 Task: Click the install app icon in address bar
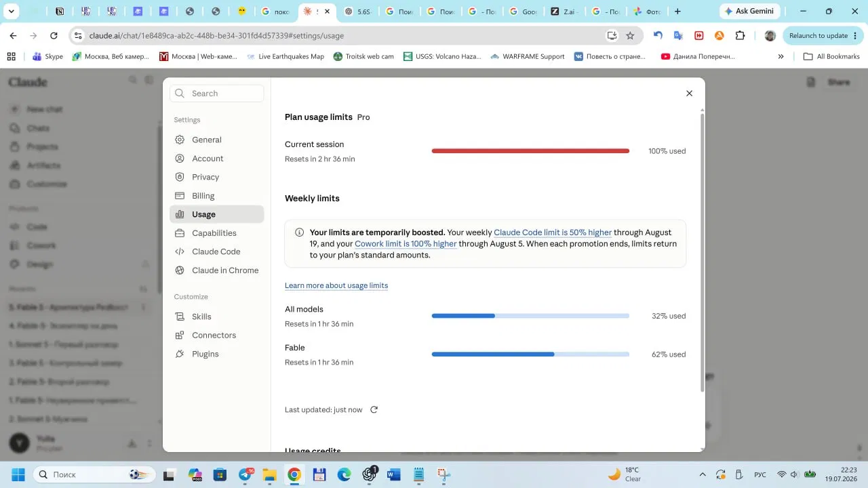click(x=612, y=36)
